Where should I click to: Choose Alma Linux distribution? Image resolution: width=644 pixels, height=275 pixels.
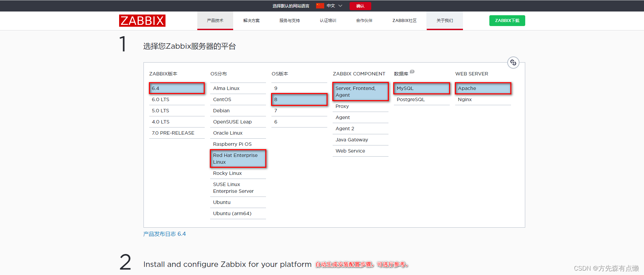pyautogui.click(x=238, y=88)
